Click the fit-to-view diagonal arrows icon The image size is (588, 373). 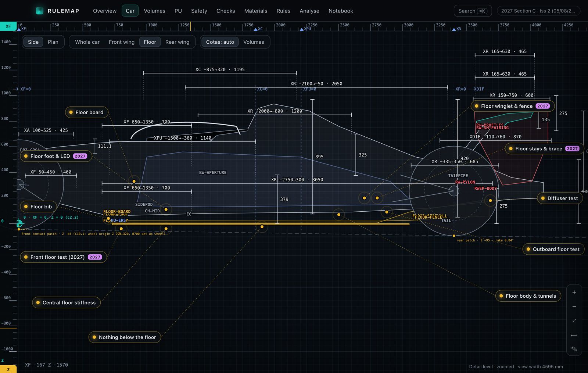[x=574, y=320]
